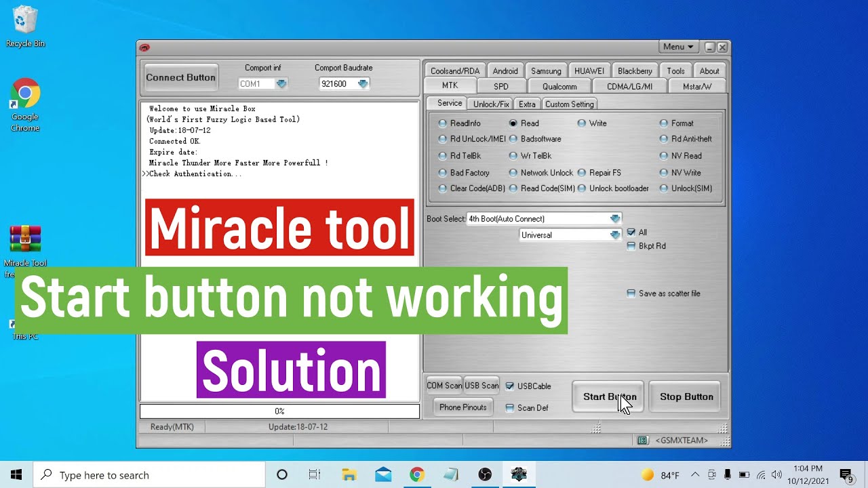Open the Custom Setting sub-tab

[570, 104]
